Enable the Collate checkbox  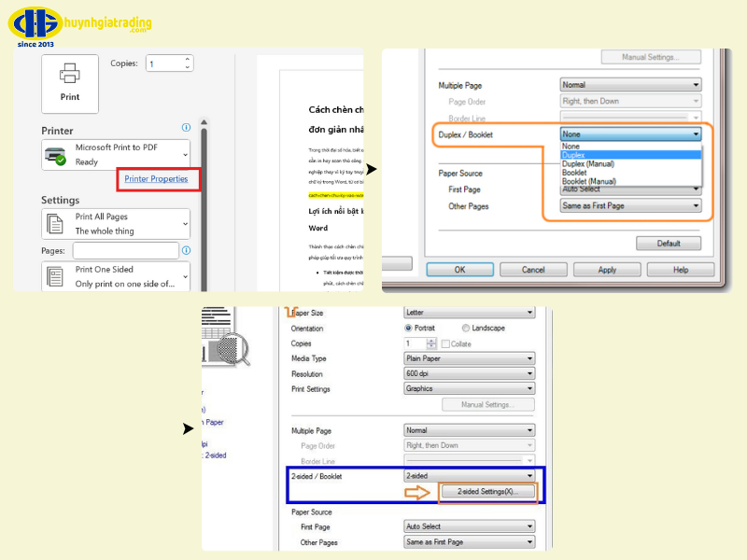(445, 343)
